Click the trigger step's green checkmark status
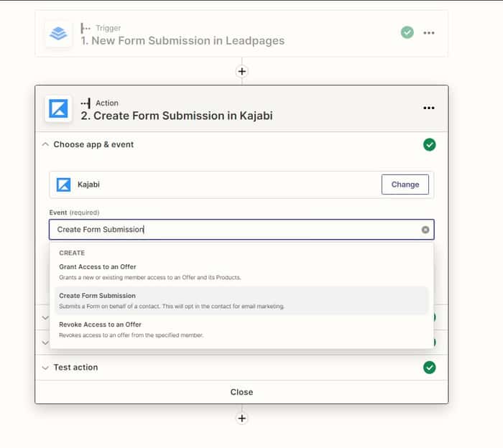Image resolution: width=503 pixels, height=448 pixels. click(407, 32)
